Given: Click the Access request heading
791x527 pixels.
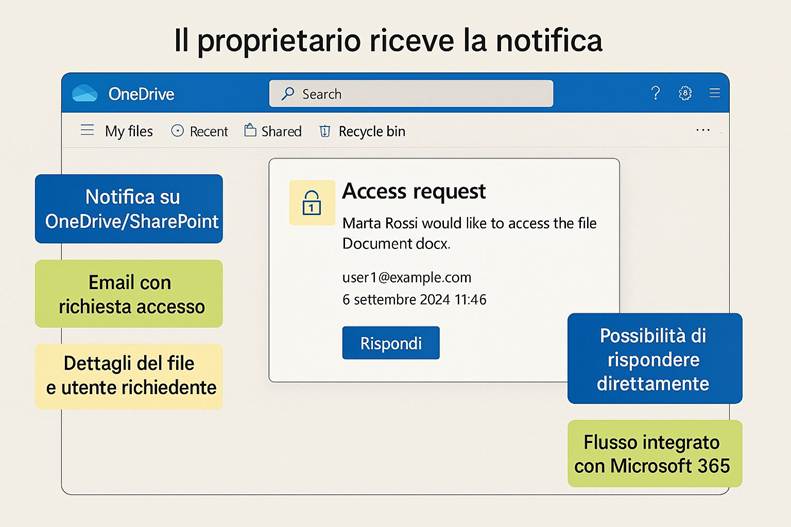Looking at the screenshot, I should (414, 192).
